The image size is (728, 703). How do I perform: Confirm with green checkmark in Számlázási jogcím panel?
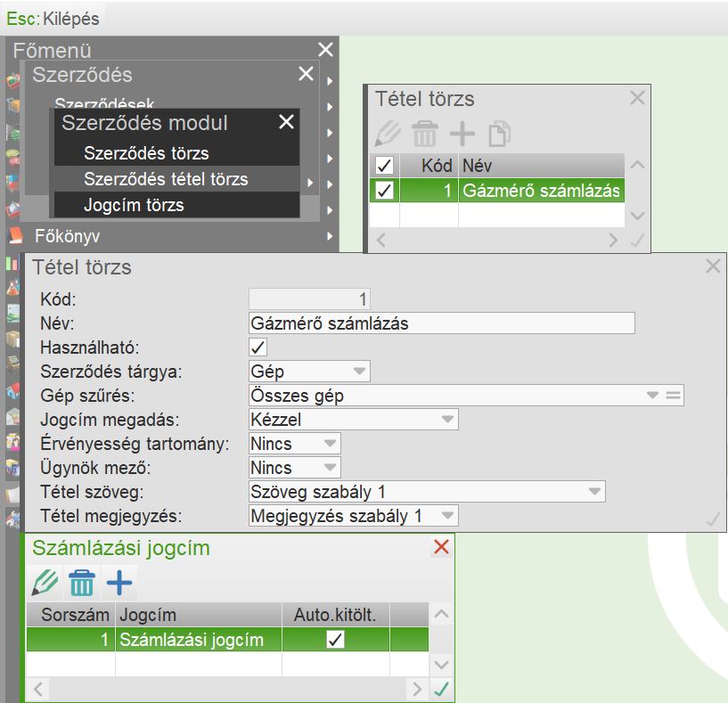[441, 689]
